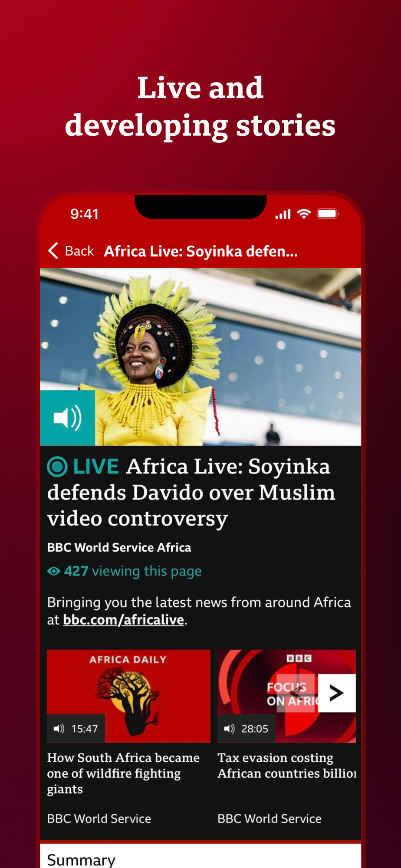
Task: Open the Focus on Africa thumbnail
Action: click(286, 696)
